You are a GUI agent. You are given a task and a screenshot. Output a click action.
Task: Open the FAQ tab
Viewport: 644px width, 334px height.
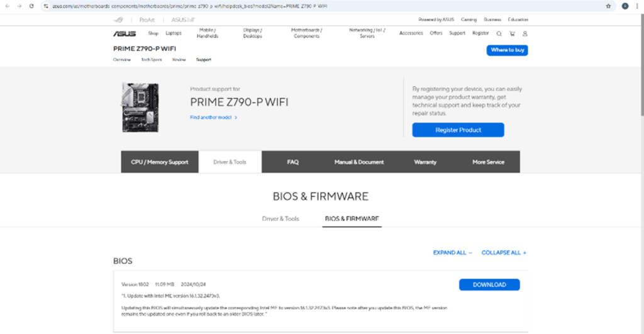click(293, 162)
